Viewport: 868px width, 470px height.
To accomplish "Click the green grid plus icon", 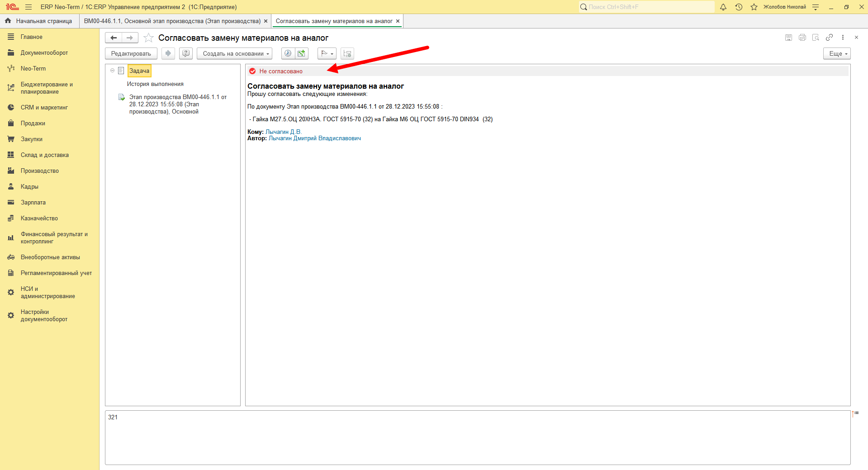I will click(x=302, y=53).
